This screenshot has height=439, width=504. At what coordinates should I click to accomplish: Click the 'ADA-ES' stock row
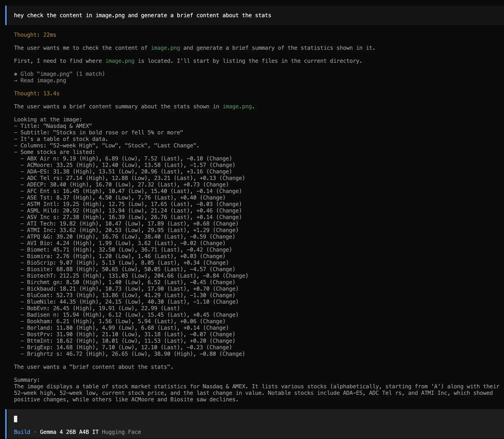[x=126, y=172]
